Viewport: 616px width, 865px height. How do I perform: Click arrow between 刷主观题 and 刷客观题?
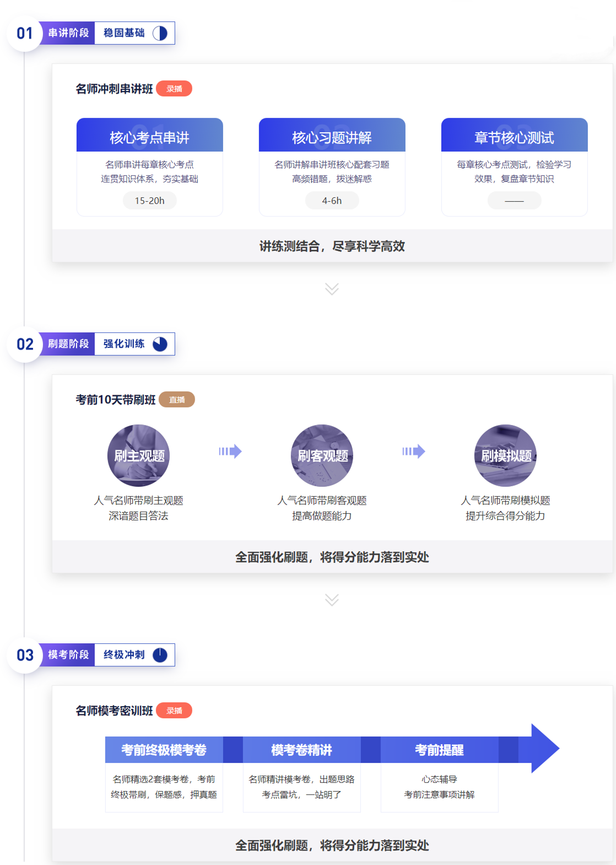(x=230, y=452)
